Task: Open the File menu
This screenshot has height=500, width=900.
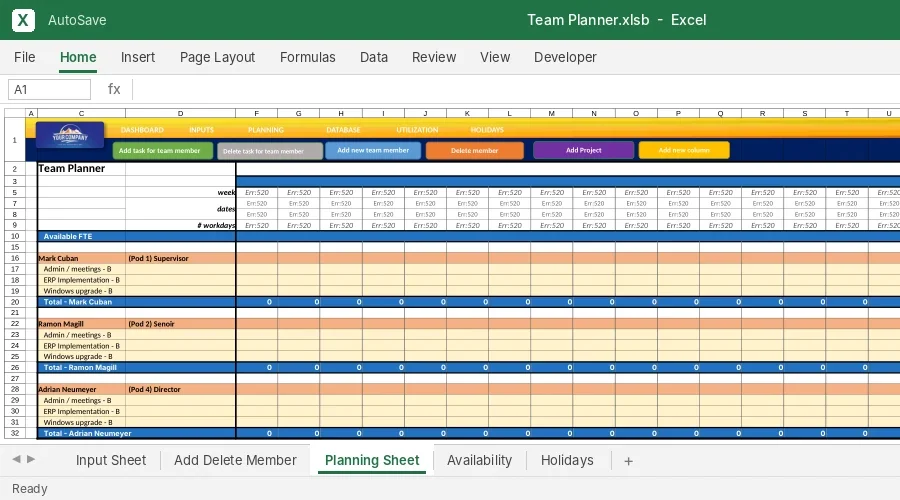Action: pos(25,57)
